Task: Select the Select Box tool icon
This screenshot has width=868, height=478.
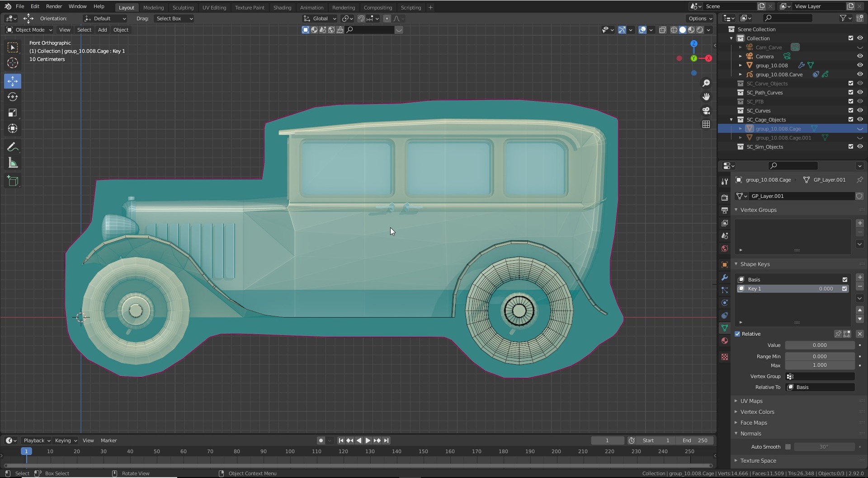Action: (x=13, y=47)
